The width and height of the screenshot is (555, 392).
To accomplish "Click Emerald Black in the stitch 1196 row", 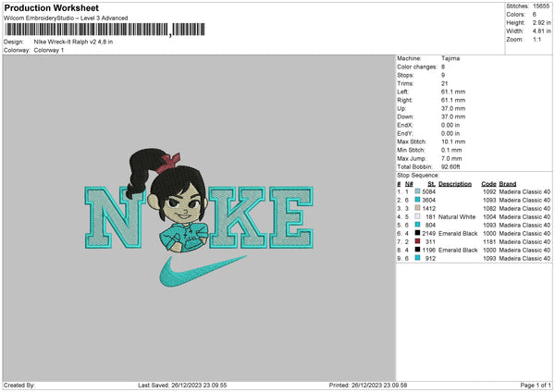I will [x=458, y=251].
